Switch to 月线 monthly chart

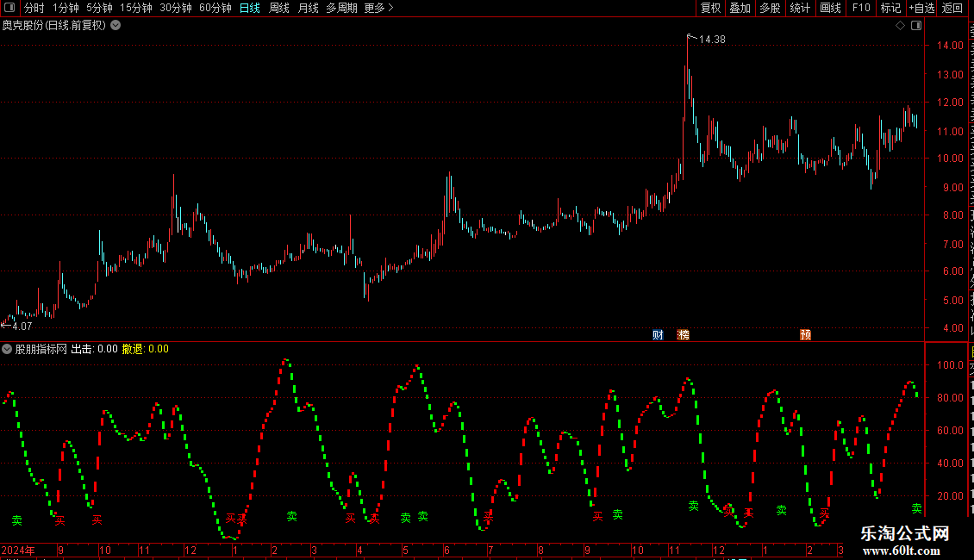coord(308,8)
